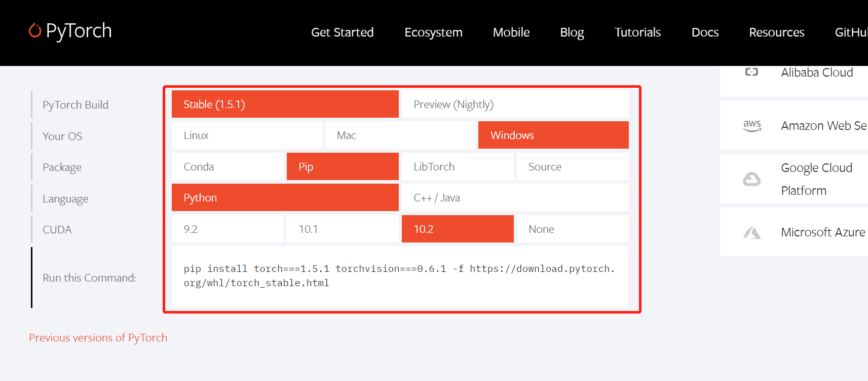The image size is (868, 381).
Task: Choose Mac as your OS
Action: pyautogui.click(x=400, y=135)
